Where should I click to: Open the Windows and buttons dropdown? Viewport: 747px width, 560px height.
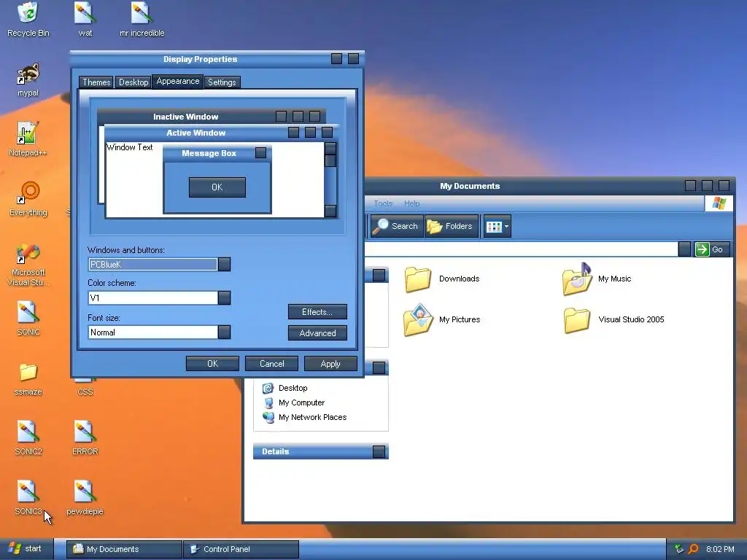[x=224, y=264]
